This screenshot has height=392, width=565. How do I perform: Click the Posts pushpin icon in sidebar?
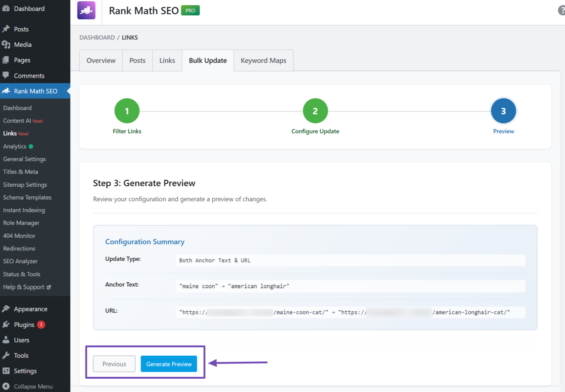6,29
